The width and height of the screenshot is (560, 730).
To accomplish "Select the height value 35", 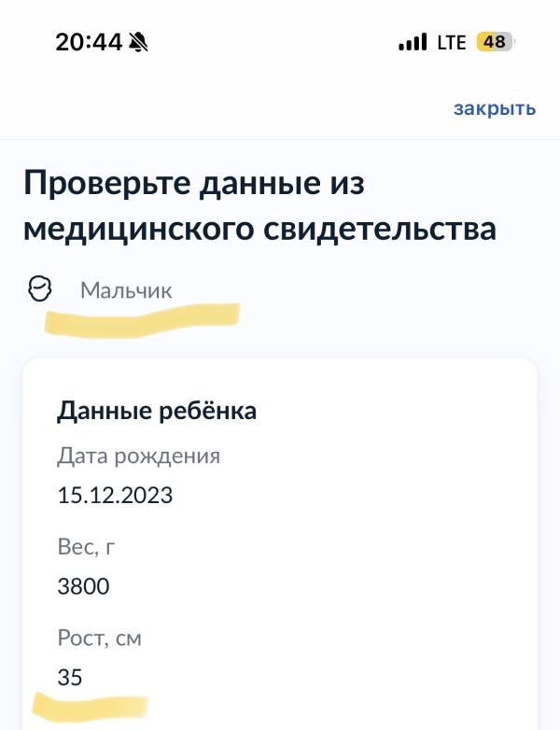I will coord(70,678).
